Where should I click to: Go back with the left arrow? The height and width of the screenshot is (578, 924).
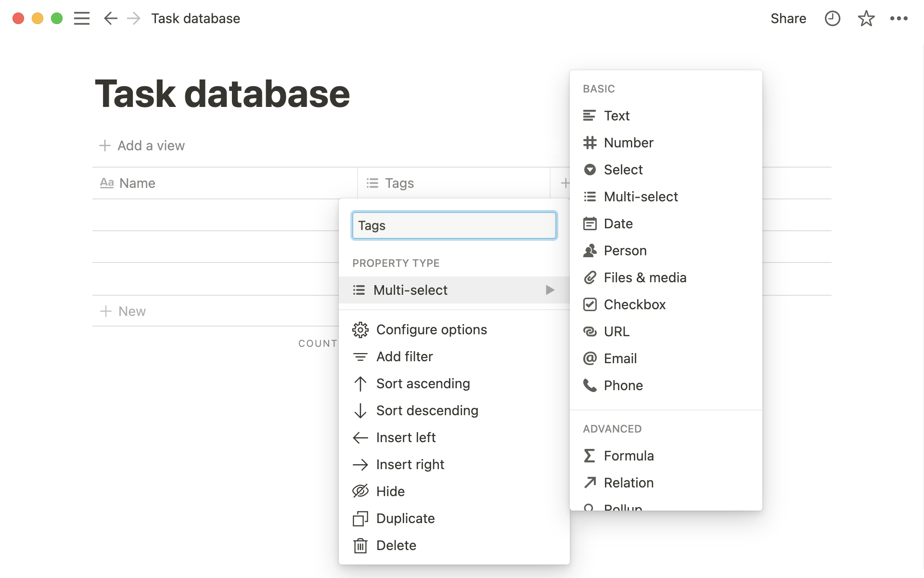click(111, 19)
